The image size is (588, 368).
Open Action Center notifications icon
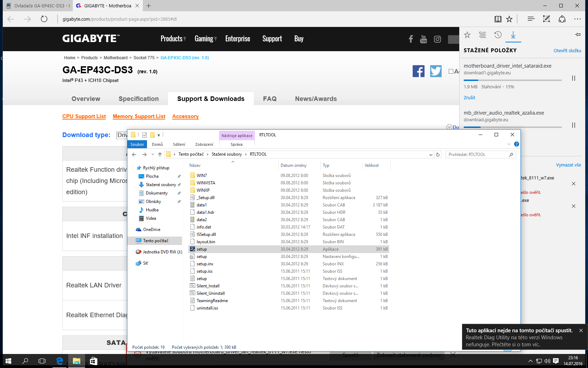[x=556, y=361]
